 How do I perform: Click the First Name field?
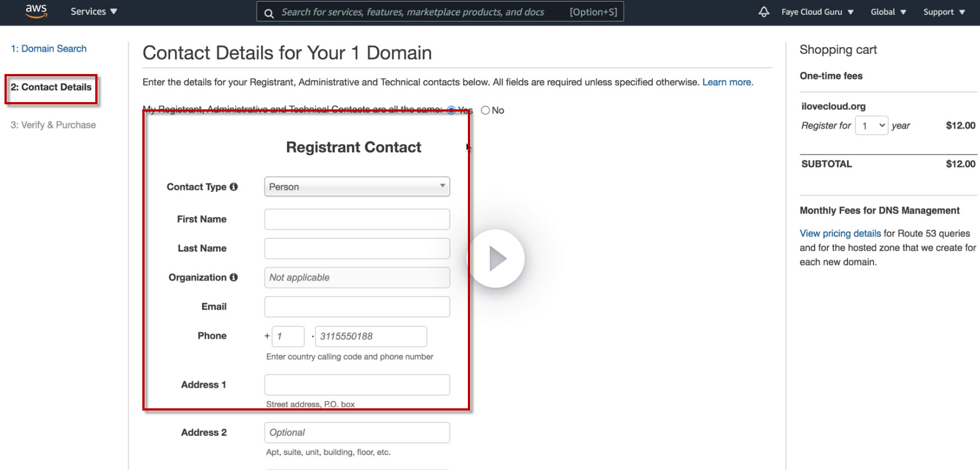pyautogui.click(x=357, y=219)
